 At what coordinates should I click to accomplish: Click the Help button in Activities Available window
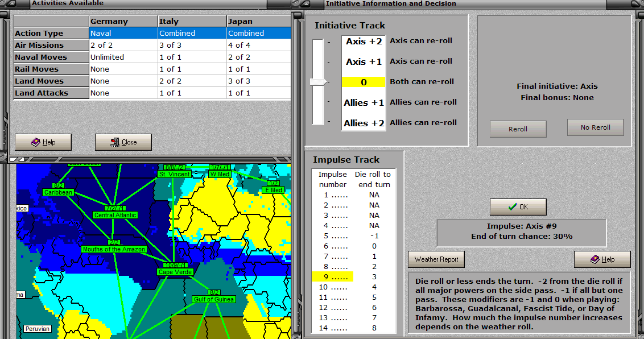pos(43,142)
